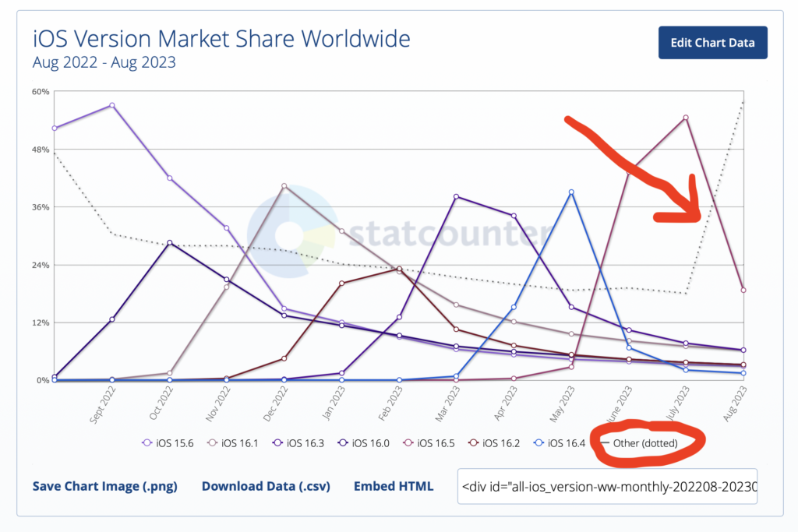This screenshot has width=798, height=532.
Task: Select iOS 16.4 peak point at May 2023
Action: [x=571, y=192]
